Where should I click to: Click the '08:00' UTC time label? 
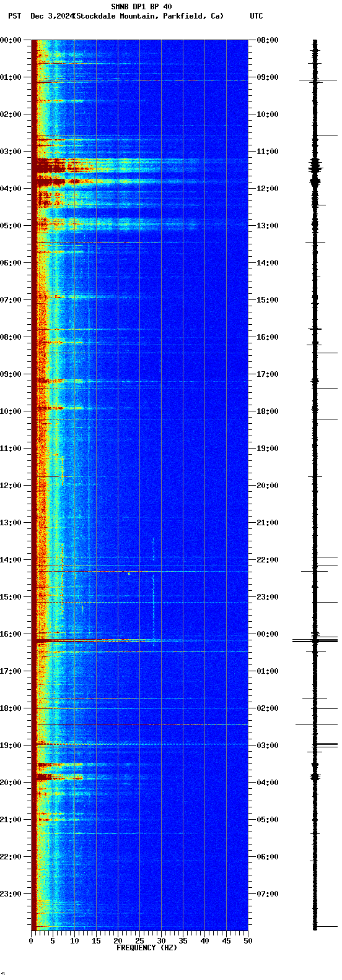tap(268, 40)
